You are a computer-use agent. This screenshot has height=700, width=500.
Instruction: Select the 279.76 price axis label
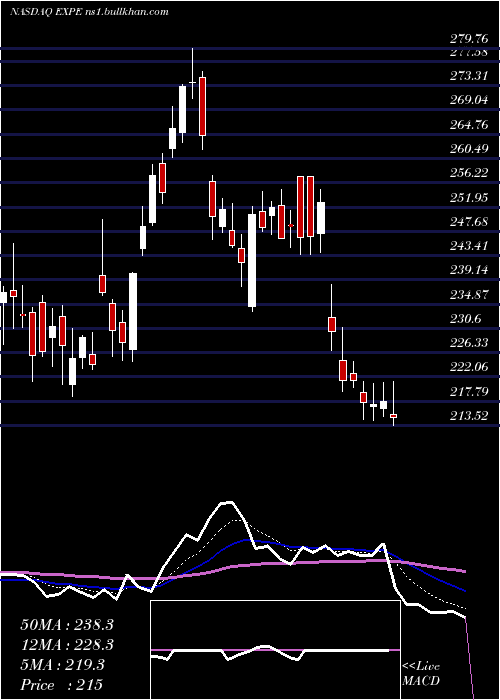tap(468, 38)
